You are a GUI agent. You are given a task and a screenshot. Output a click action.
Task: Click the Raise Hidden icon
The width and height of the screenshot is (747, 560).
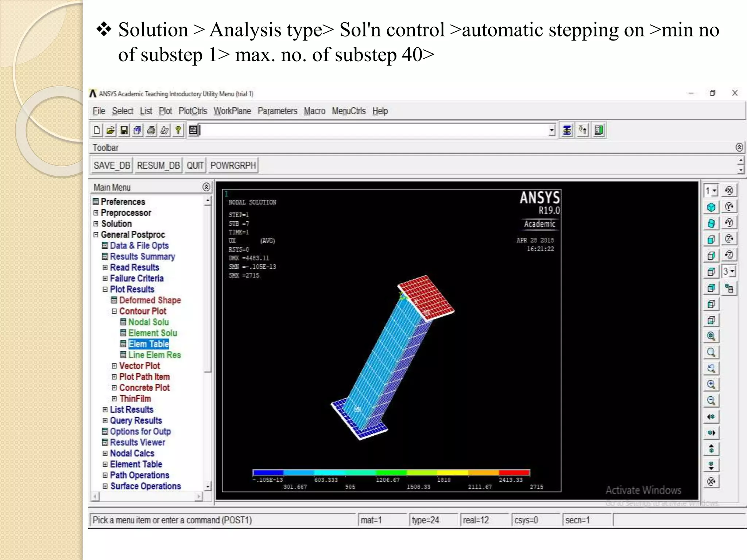tap(567, 130)
